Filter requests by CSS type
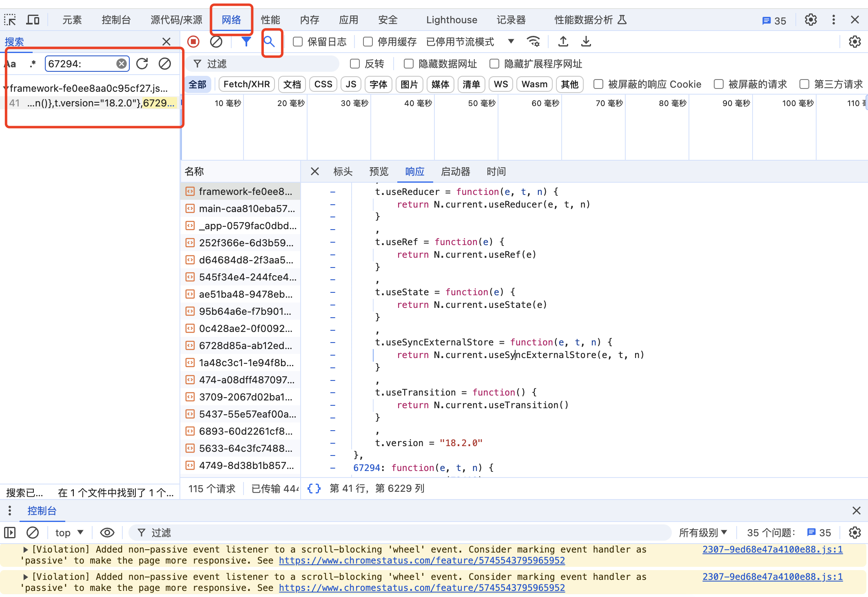 323,84
